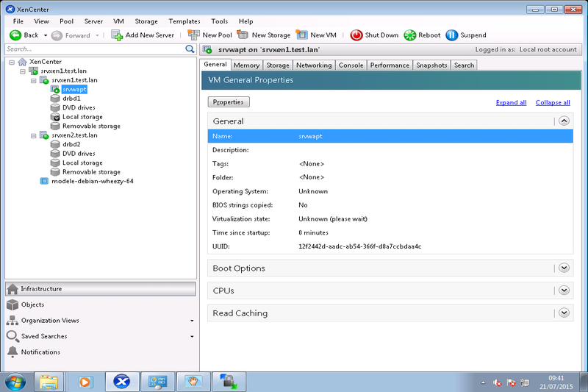Viewport: 588px width, 392px height.
Task: Open the Templates menu
Action: pyautogui.click(x=184, y=21)
